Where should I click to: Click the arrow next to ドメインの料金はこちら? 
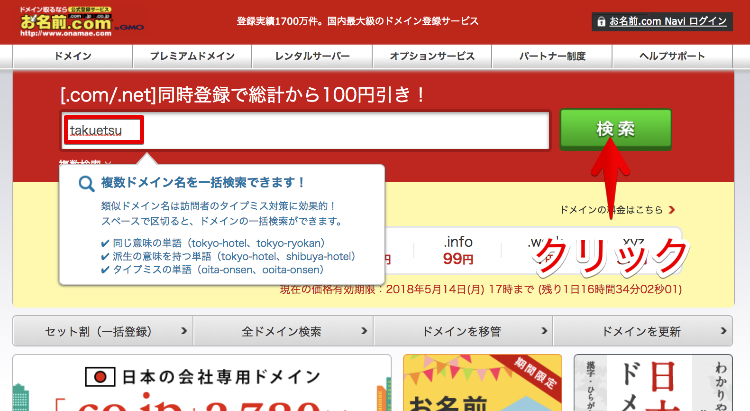(x=672, y=210)
